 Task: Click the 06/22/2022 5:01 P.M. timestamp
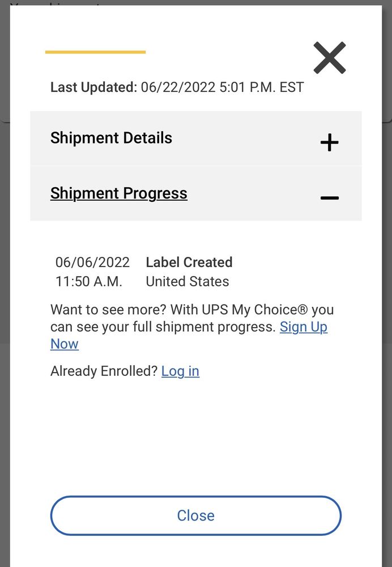click(222, 87)
